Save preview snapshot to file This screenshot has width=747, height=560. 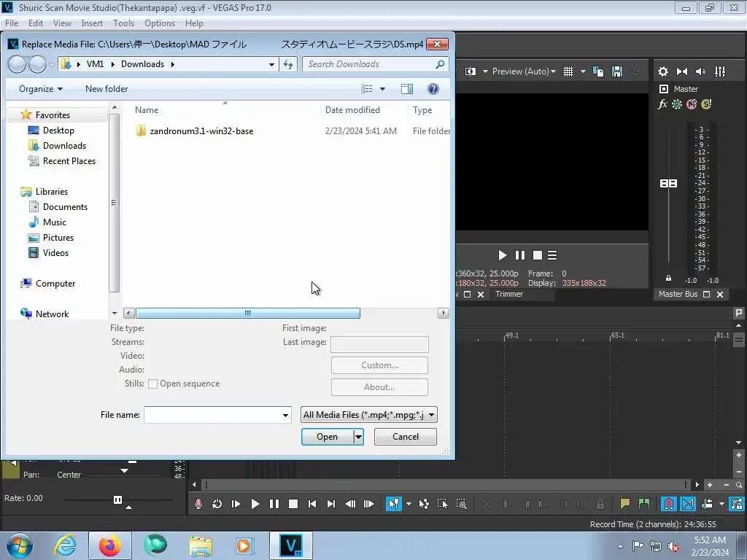[617, 71]
